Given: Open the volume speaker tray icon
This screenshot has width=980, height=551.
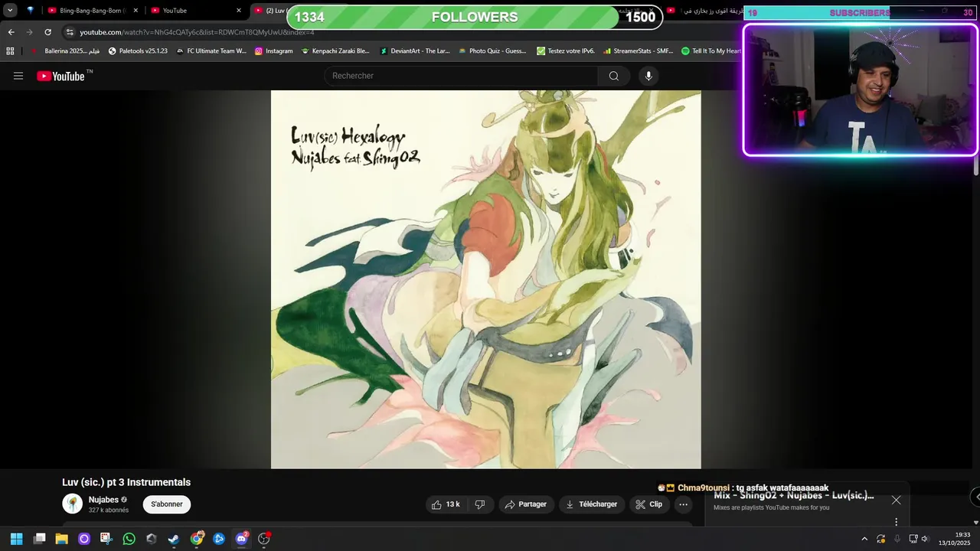Looking at the screenshot, I should (925, 539).
